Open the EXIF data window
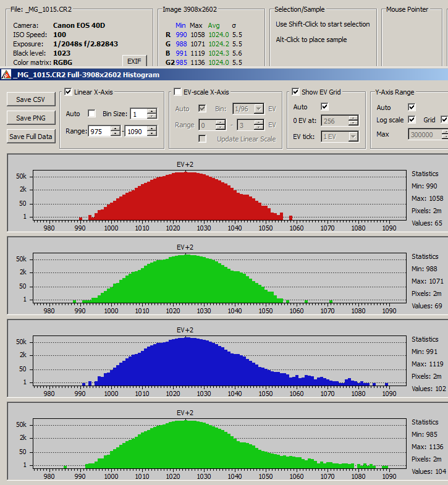 pos(133,61)
